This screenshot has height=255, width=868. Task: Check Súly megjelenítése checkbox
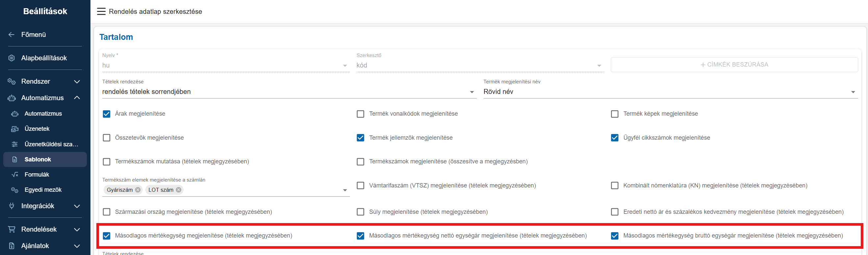pos(360,212)
